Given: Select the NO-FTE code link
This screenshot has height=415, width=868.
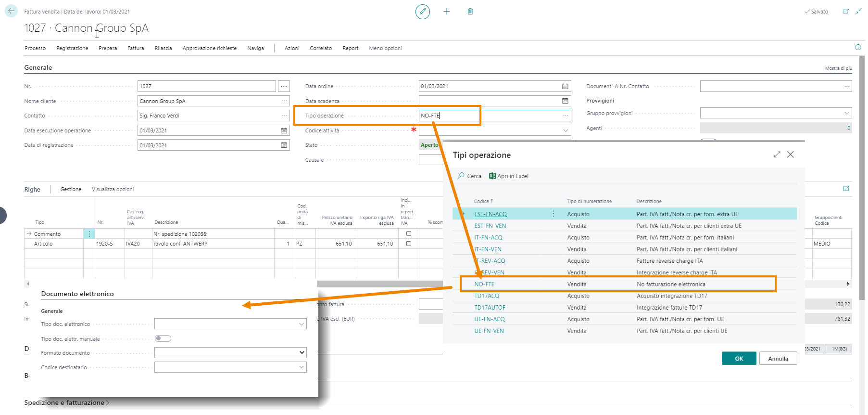Looking at the screenshot, I should coord(484,285).
